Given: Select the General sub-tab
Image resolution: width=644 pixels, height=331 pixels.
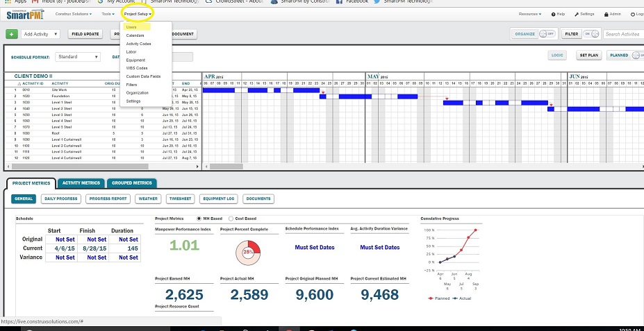Looking at the screenshot, I should (x=24, y=199).
